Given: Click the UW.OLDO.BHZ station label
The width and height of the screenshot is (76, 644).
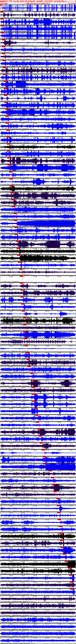Looking at the screenshot, I should point(6,511).
